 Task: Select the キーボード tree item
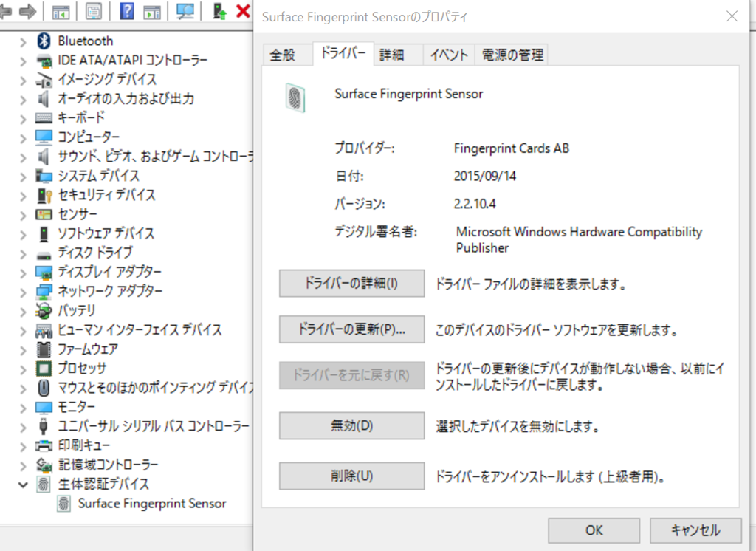(81, 117)
